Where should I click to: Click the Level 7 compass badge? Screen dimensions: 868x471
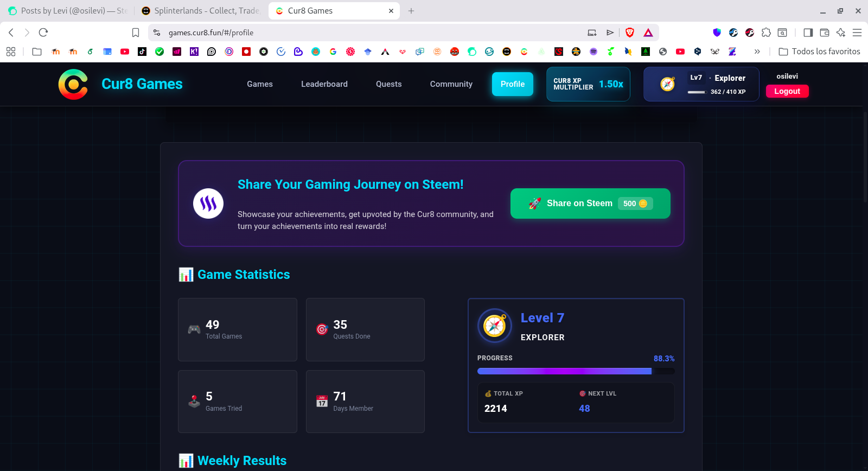[x=495, y=326]
